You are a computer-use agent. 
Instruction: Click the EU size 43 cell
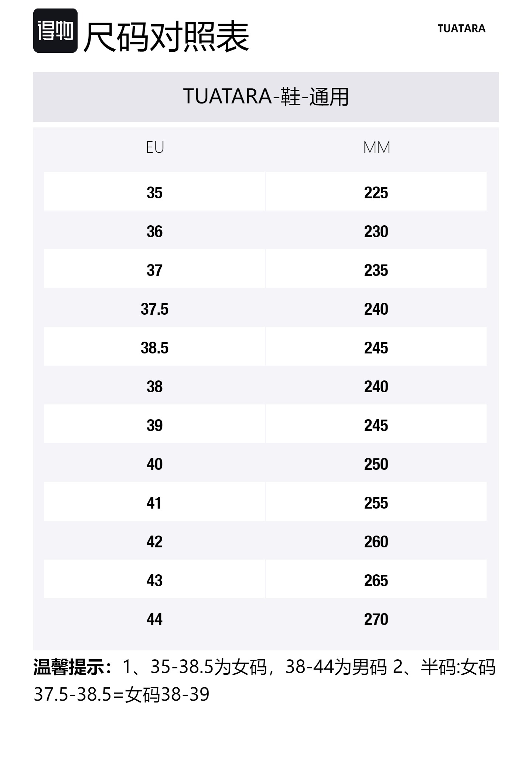point(154,581)
